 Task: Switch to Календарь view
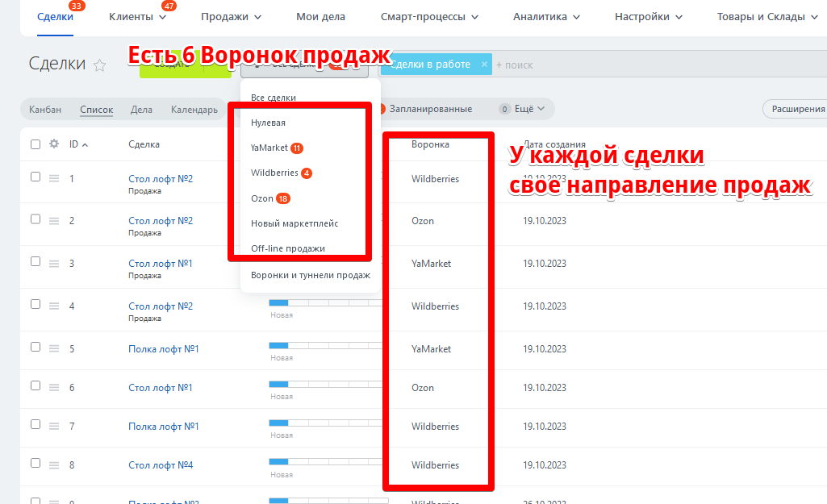point(194,109)
